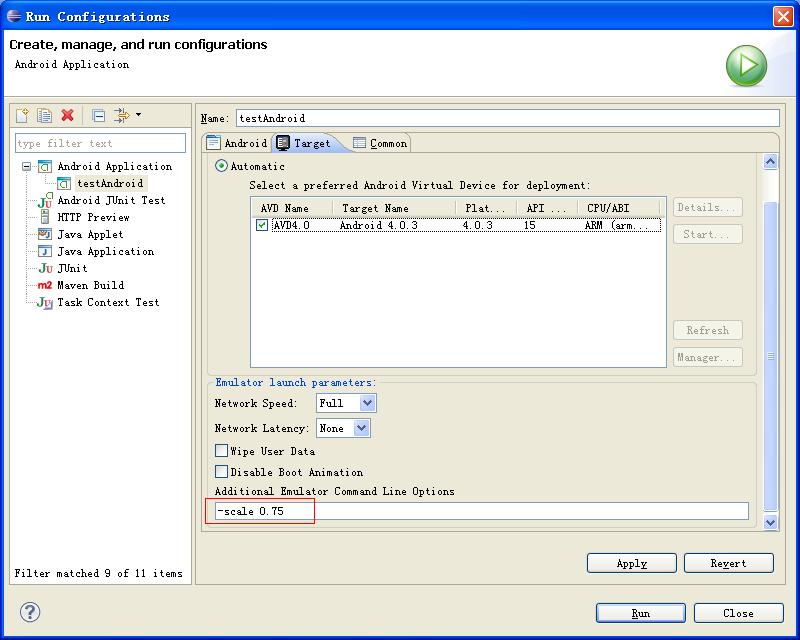Click the Duplicate launch configuration icon
The height and width of the screenshot is (640, 800).
point(44,115)
